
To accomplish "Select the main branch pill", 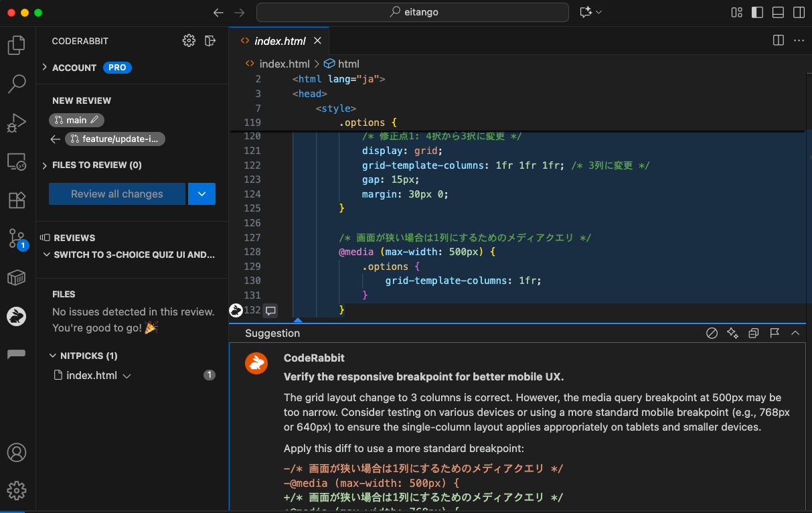I will [x=76, y=120].
